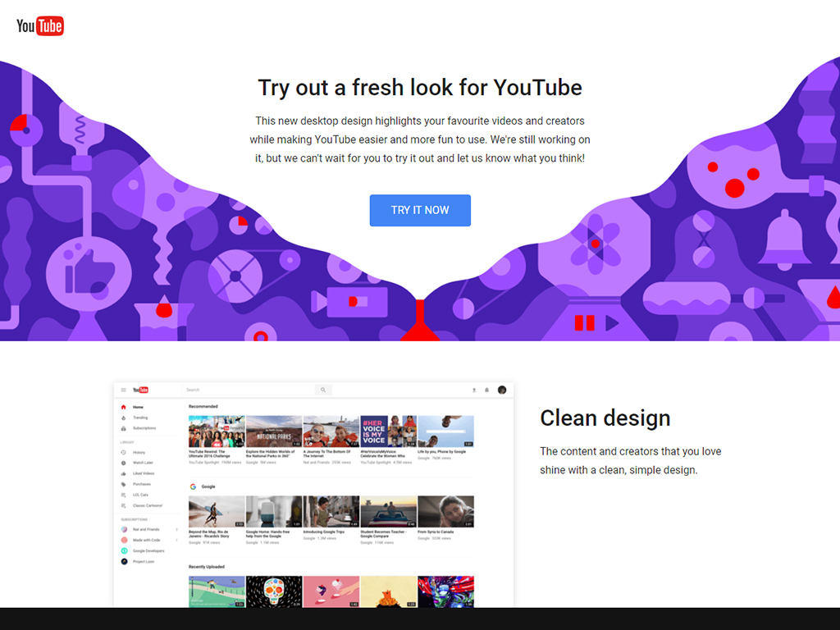
Task: Click the upload arrow icon in preview header
Action: point(474,390)
